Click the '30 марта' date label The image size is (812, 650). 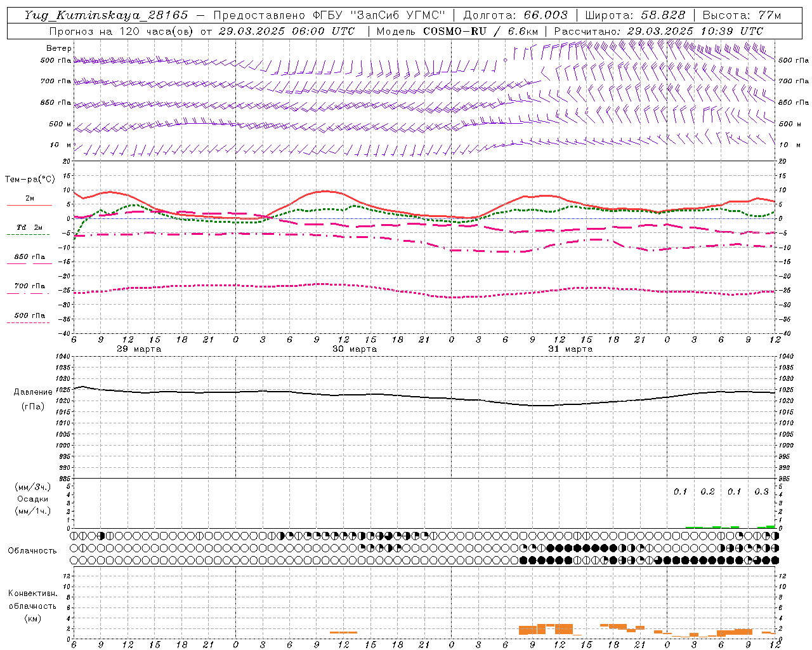coord(355,349)
